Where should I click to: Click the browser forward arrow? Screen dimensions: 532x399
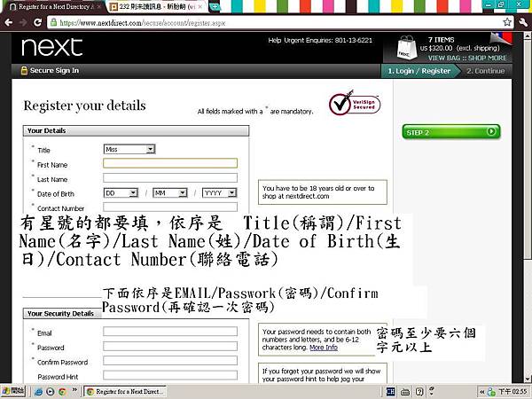[23, 23]
